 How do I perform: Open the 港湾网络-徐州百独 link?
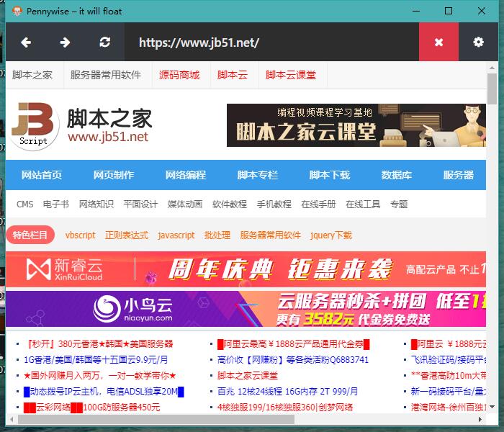449,408
